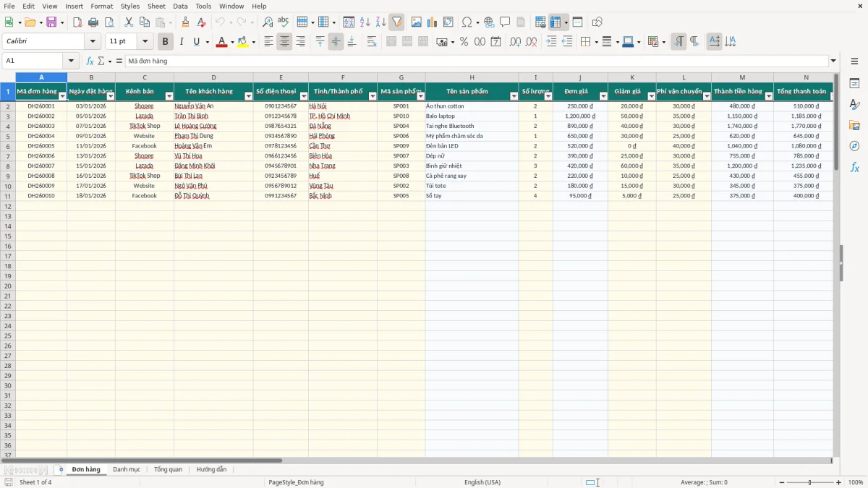Open filter dropdown on Tên khách hàng header
The height and width of the screenshot is (488, 868).
[x=249, y=96]
